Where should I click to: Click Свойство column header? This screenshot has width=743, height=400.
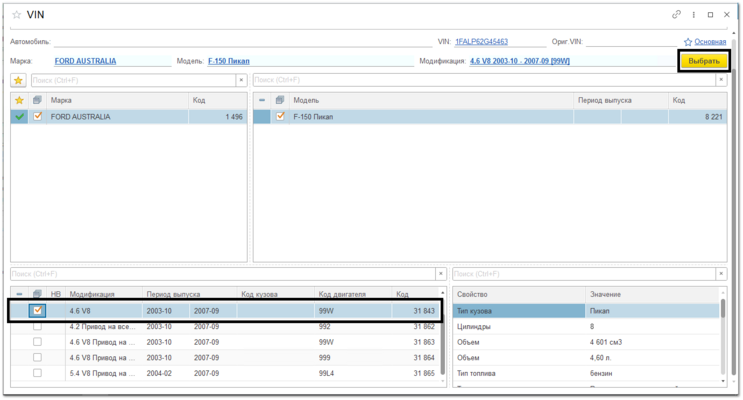tap(519, 294)
